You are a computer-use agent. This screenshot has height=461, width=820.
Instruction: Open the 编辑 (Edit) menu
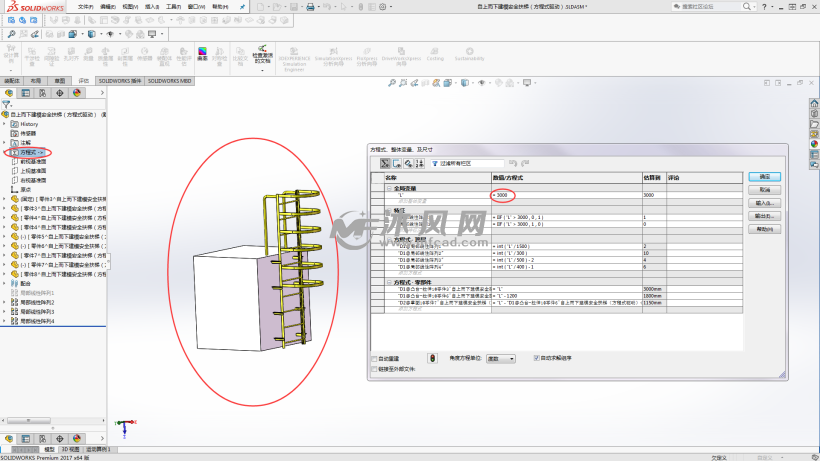coord(108,7)
